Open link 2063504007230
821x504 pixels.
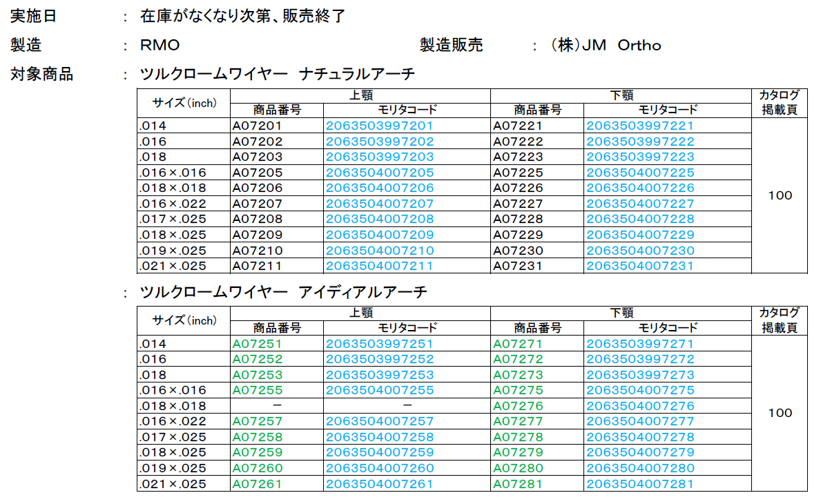(x=640, y=251)
